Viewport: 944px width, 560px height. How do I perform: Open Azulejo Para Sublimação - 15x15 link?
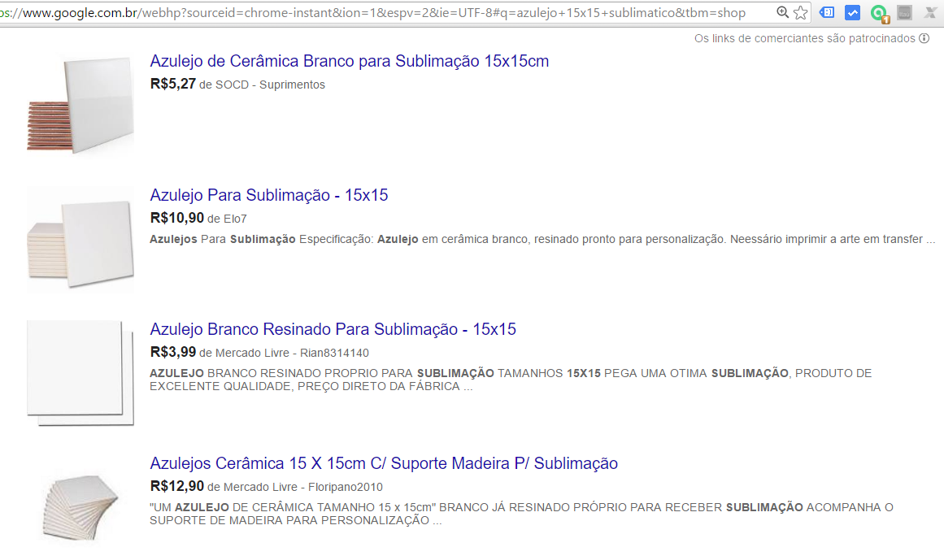(268, 196)
